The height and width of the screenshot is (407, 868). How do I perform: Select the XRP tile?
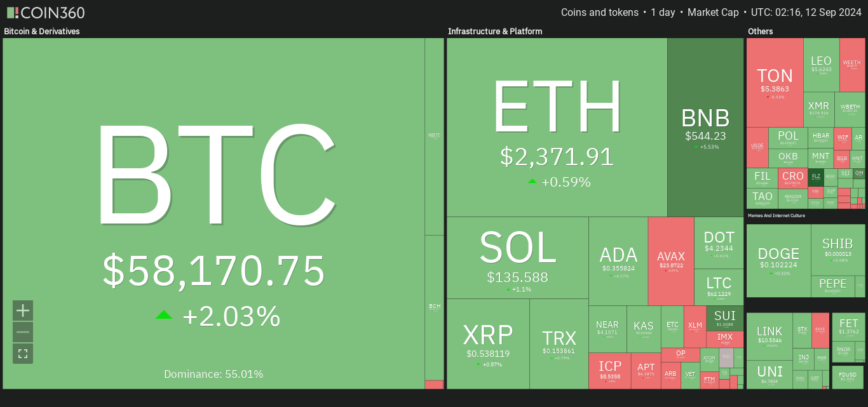488,344
